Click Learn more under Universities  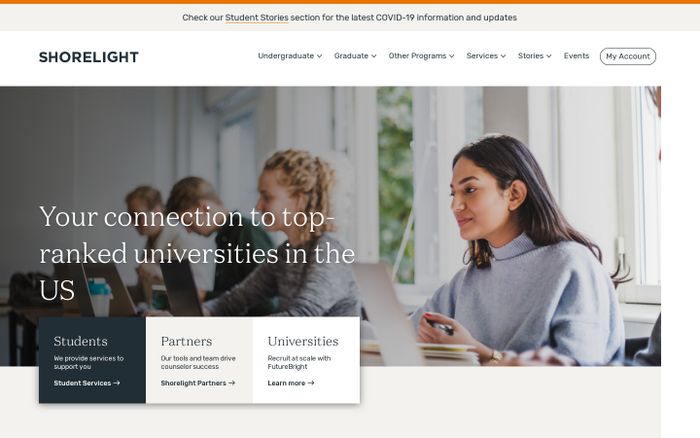287,383
